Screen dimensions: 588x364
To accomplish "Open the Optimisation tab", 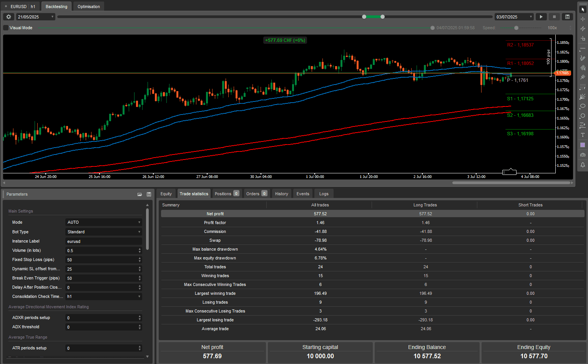I will pos(88,7).
